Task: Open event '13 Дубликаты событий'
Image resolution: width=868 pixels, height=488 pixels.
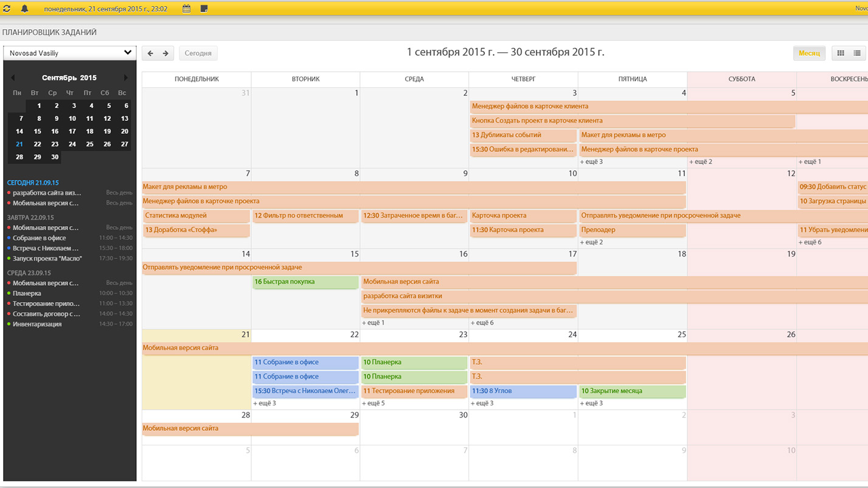Action: point(523,136)
